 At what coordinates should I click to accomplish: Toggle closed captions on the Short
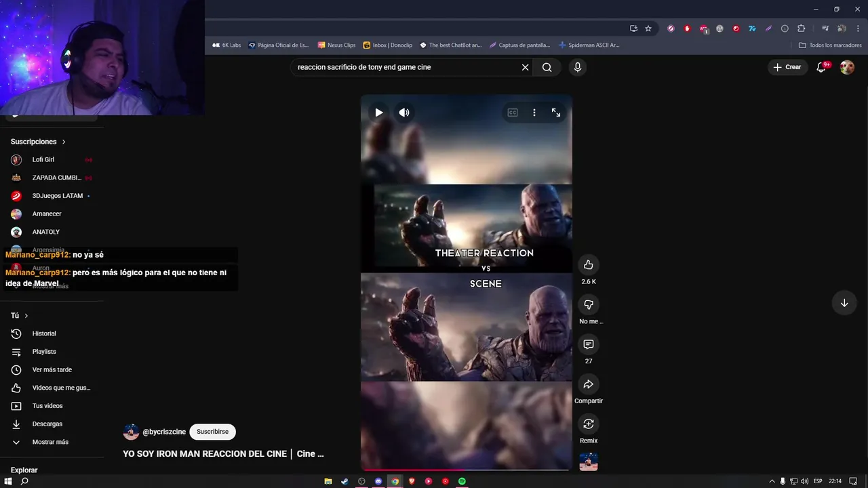pyautogui.click(x=513, y=113)
